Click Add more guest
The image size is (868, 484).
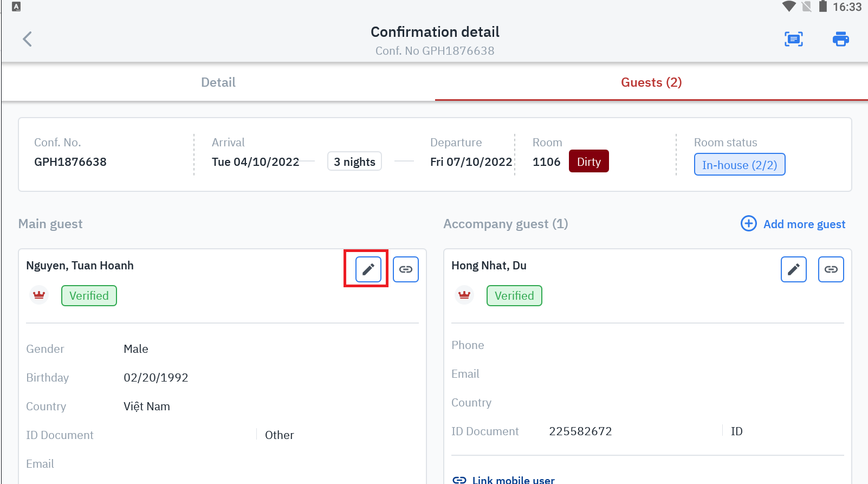coord(804,224)
